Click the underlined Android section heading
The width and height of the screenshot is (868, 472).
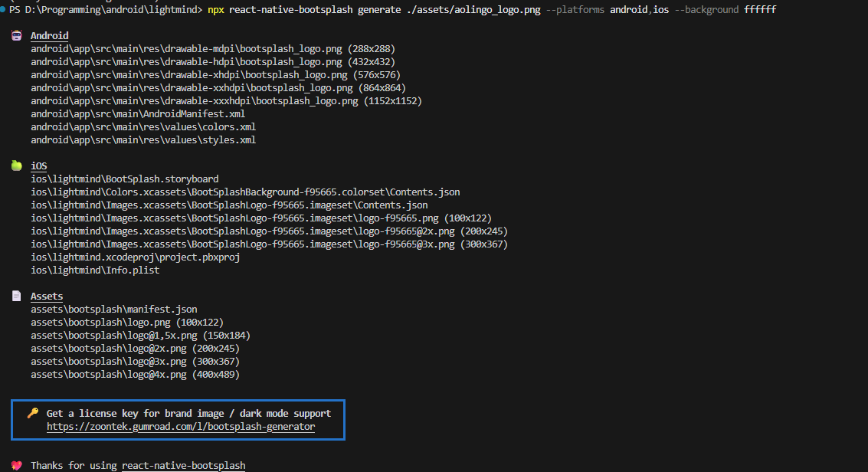tap(49, 35)
